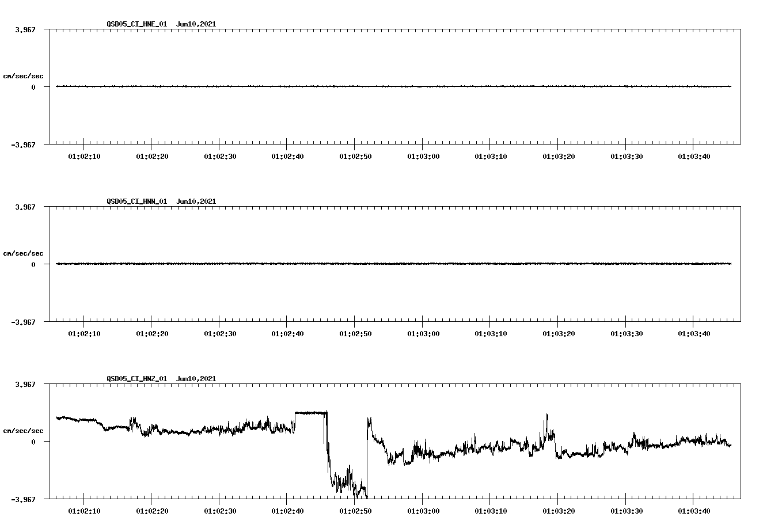Click the flat HNN trace at 01:03:00
The width and height of the screenshot is (782, 532).
coord(422,264)
